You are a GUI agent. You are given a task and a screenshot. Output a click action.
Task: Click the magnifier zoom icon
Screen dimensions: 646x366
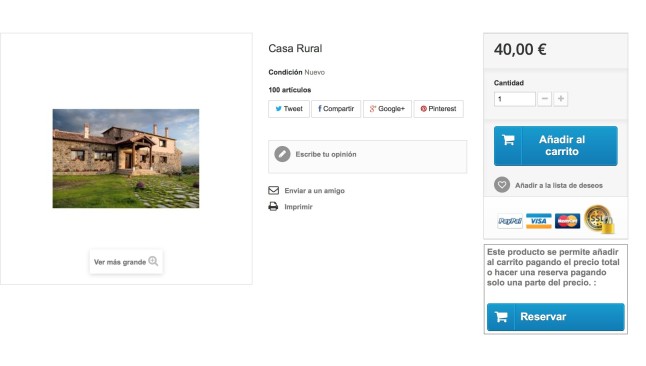[153, 261]
